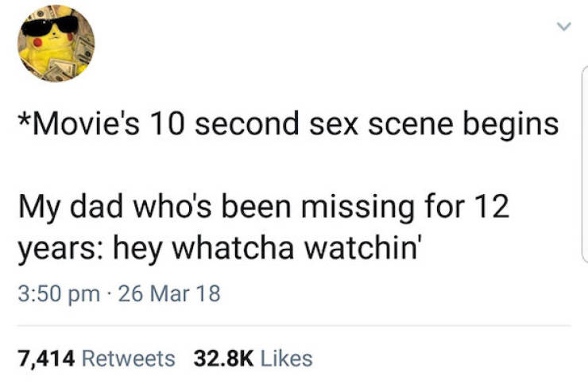Screen dimensions: 588x388
Task: Click the partial card at right edge
Action: pos(584,159)
